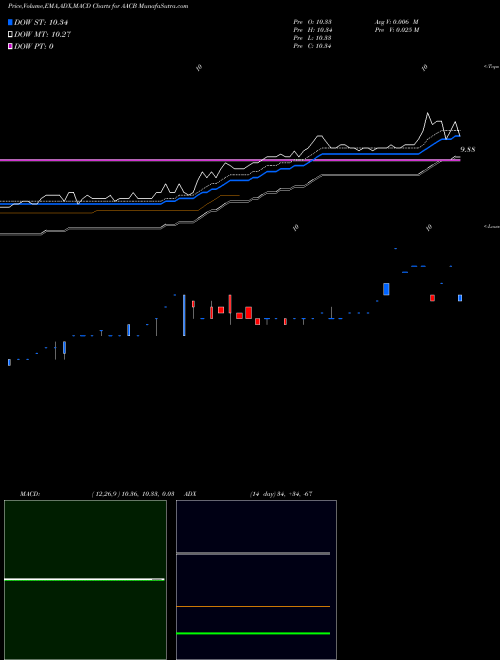Click the magenta horizontal DOW PT line
The image size is (500, 660).
(230, 160)
